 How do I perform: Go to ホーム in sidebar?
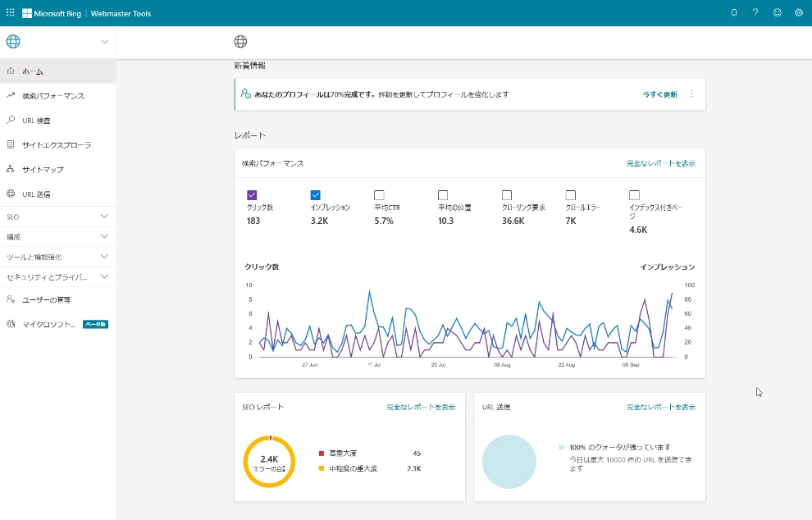click(58, 71)
